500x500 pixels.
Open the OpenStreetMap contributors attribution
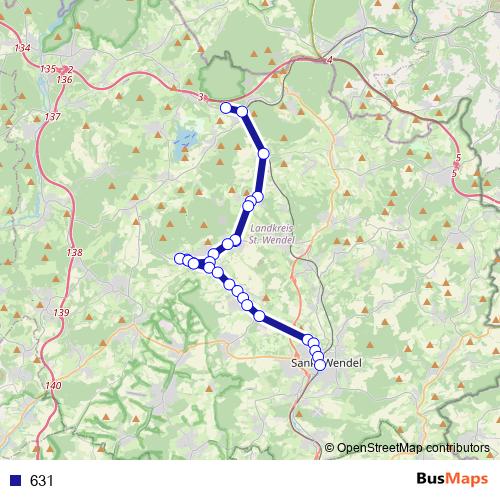point(407,448)
